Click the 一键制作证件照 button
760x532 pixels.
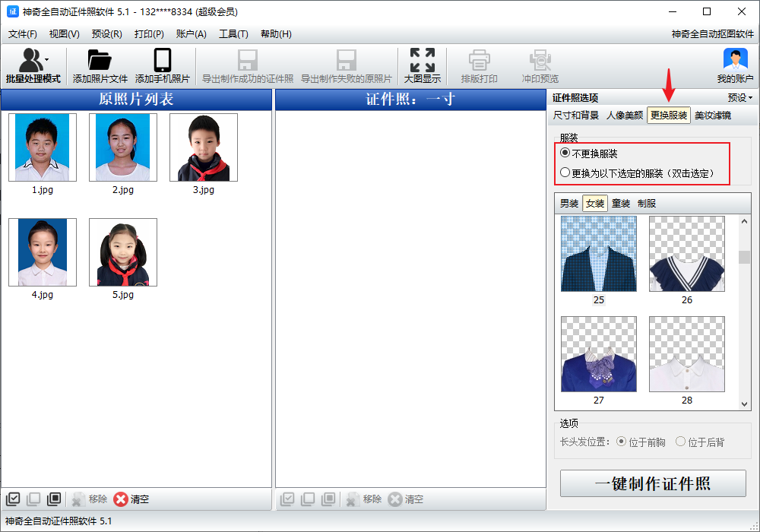pos(653,483)
